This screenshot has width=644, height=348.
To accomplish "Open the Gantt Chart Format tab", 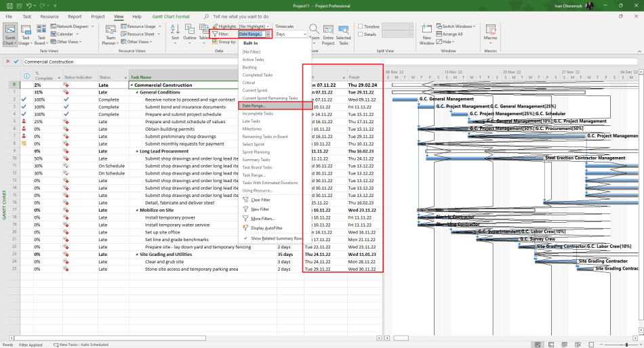I will point(171,16).
